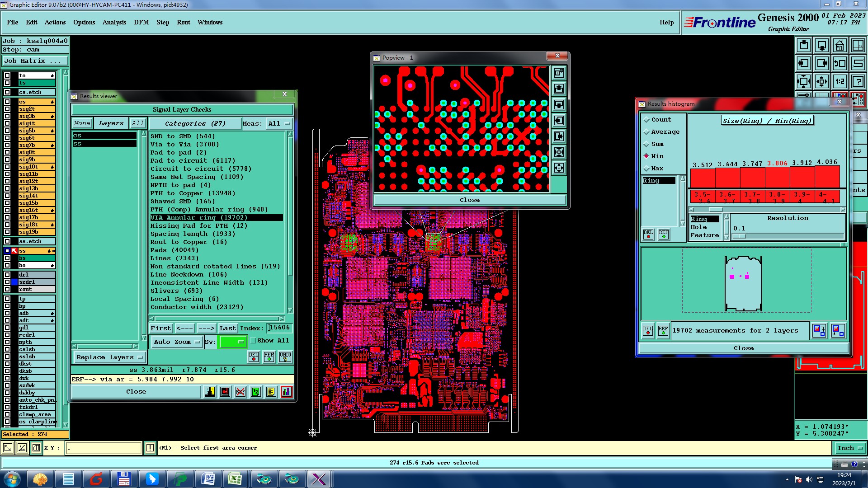The width and height of the screenshot is (868, 488).
Task: Click the pan left arrow icon
Action: click(803, 63)
